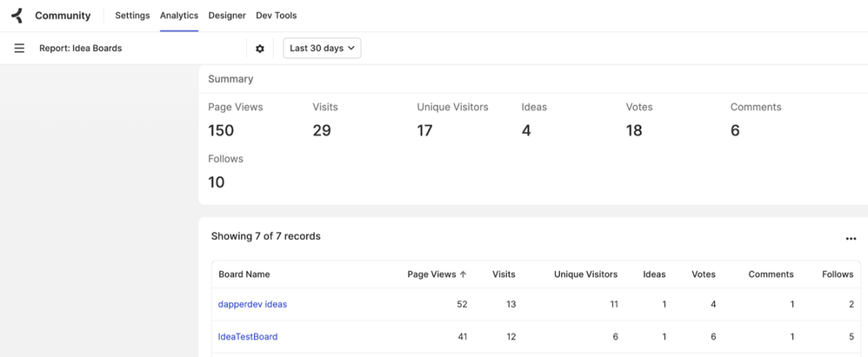
Task: Sort table by Votes column
Action: click(703, 274)
